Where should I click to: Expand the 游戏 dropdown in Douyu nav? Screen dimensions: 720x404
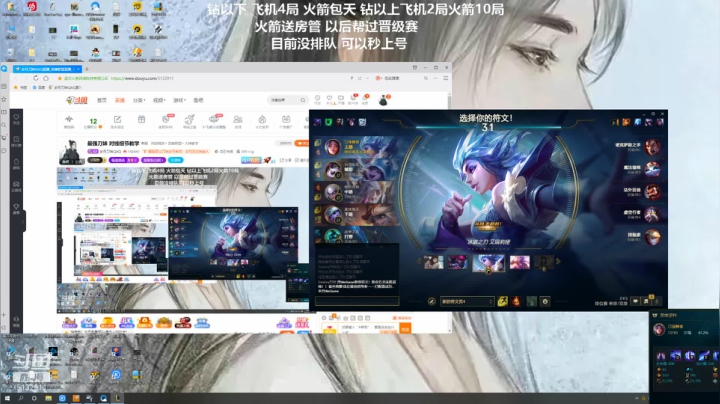[x=179, y=100]
